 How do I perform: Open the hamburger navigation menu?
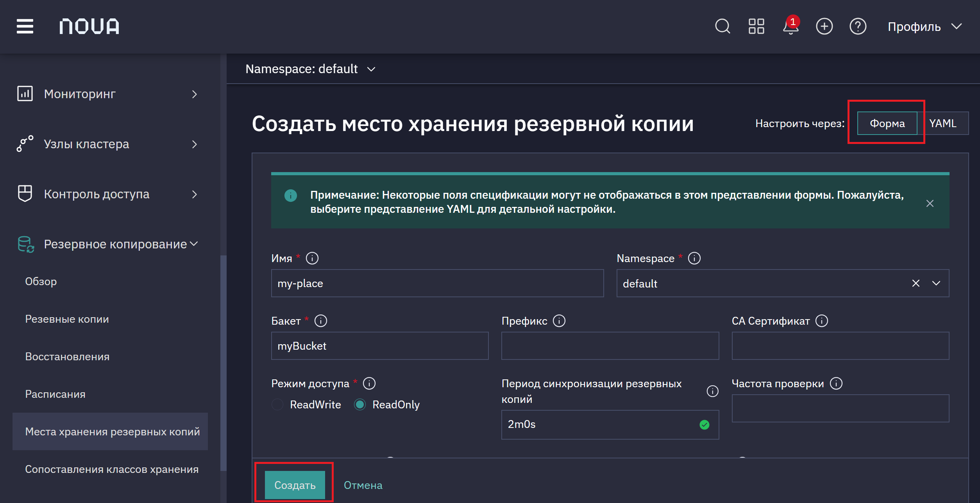coord(25,26)
